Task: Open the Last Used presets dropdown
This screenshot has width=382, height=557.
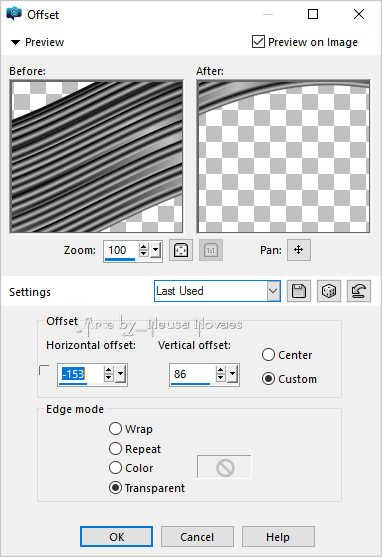Action: pyautogui.click(x=273, y=291)
